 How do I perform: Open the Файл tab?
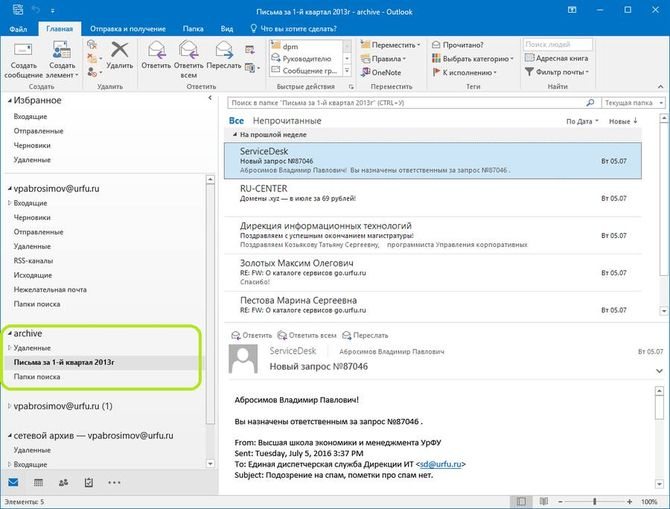click(x=18, y=29)
